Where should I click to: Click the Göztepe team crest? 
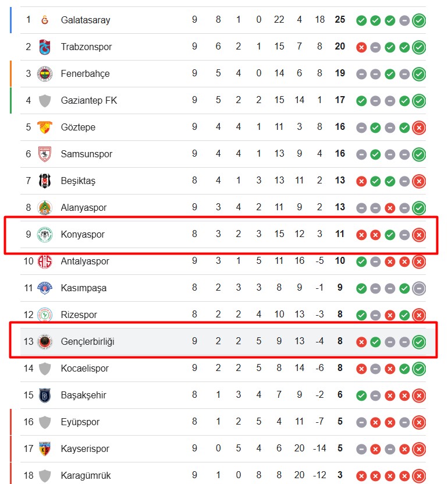(45, 127)
